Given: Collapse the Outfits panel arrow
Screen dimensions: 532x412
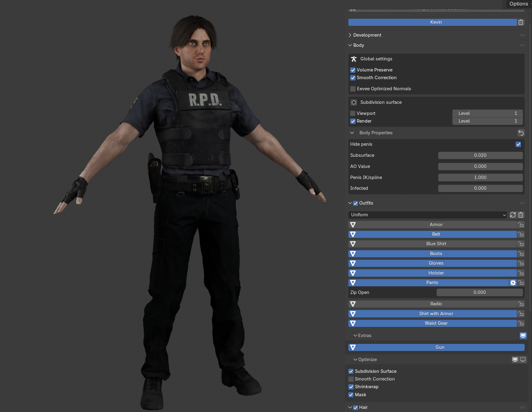Looking at the screenshot, I should pos(350,203).
